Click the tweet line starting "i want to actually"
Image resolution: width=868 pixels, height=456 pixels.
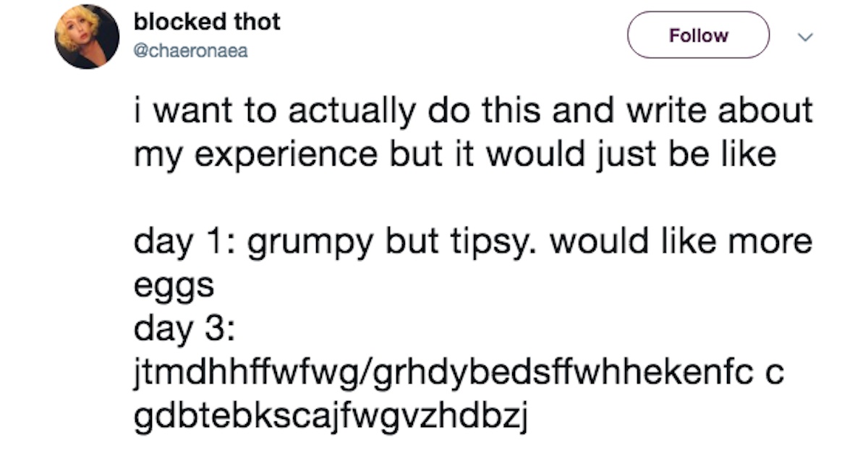click(473, 112)
